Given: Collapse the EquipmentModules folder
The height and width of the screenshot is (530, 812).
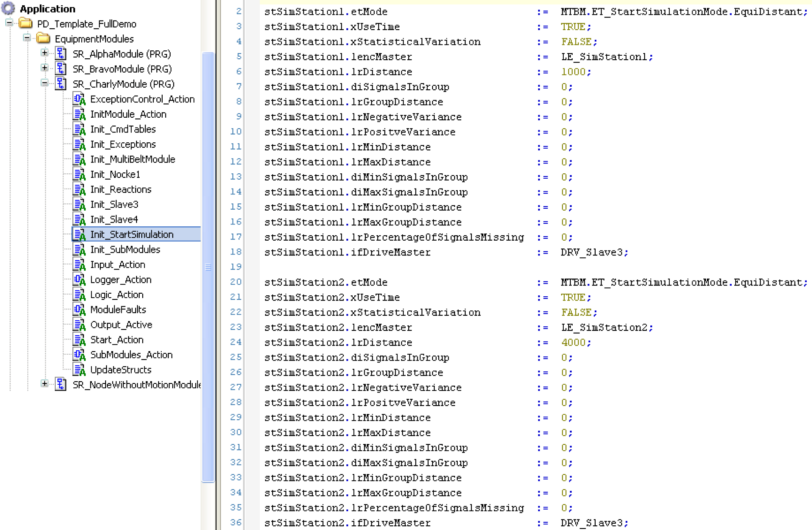Looking at the screenshot, I should coord(27,38).
